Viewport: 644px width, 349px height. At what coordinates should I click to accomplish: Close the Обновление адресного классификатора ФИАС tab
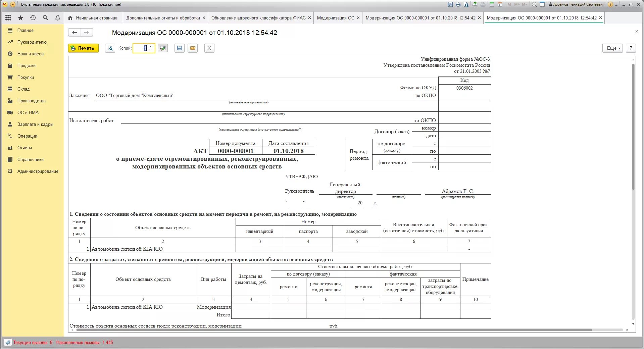[x=309, y=18]
